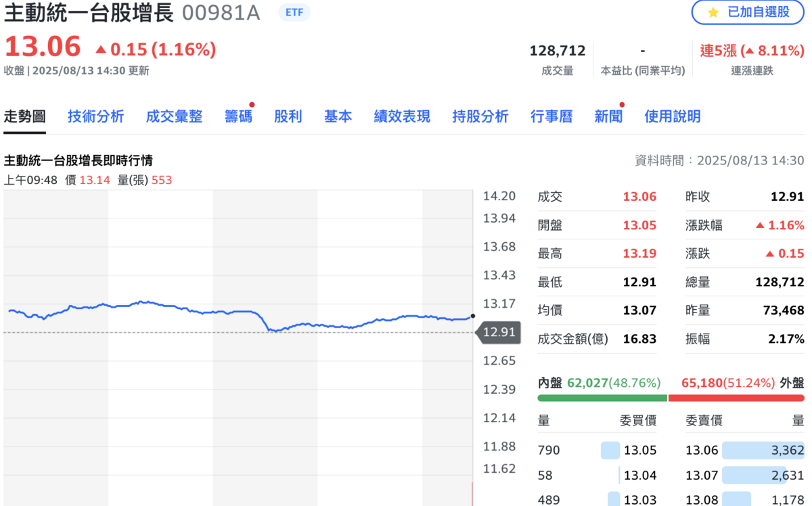Click the 13.04 bid price row
812x506 pixels.
point(598,476)
